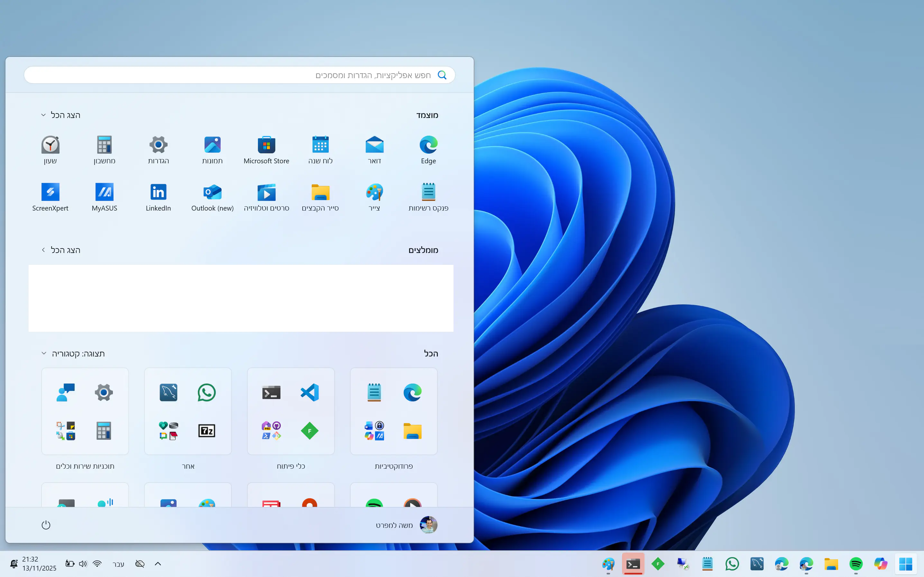Open Visual Studio Code in dev tools folder
The image size is (924, 577).
click(x=309, y=392)
